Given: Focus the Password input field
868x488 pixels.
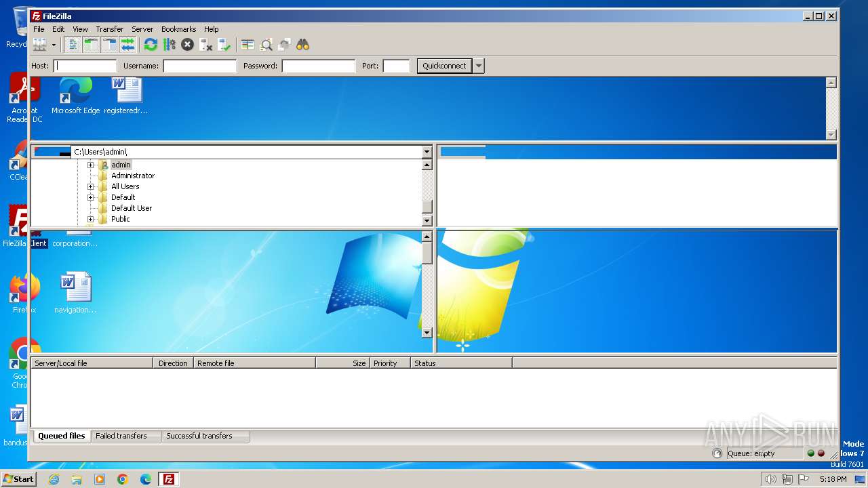Looking at the screenshot, I should [318, 66].
